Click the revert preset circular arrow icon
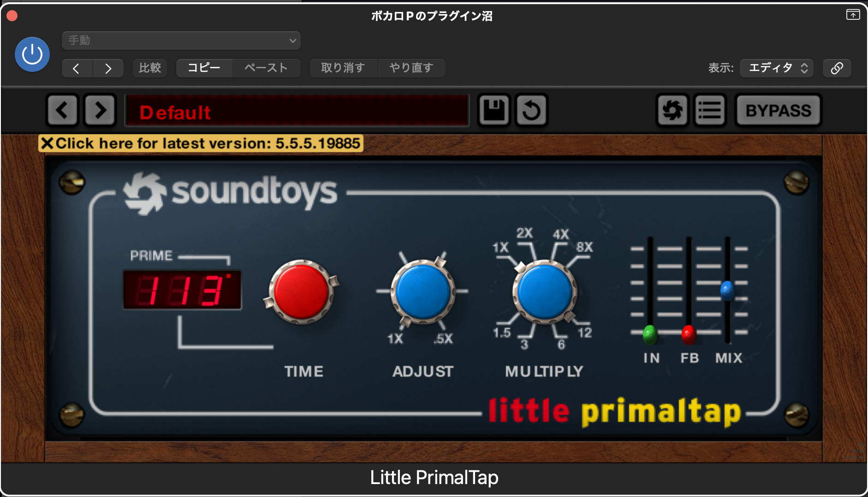The height and width of the screenshot is (497, 868). pyautogui.click(x=531, y=110)
